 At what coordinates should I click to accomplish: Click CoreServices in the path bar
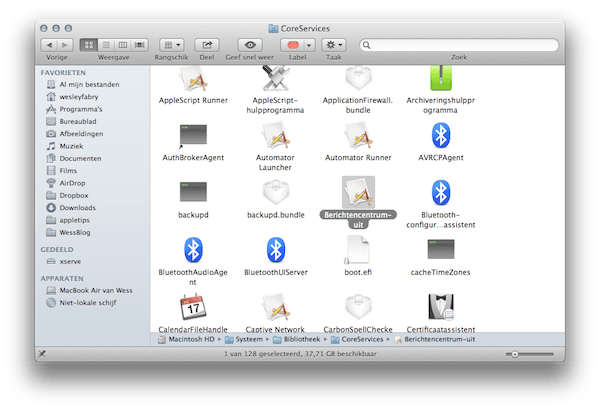(357, 340)
